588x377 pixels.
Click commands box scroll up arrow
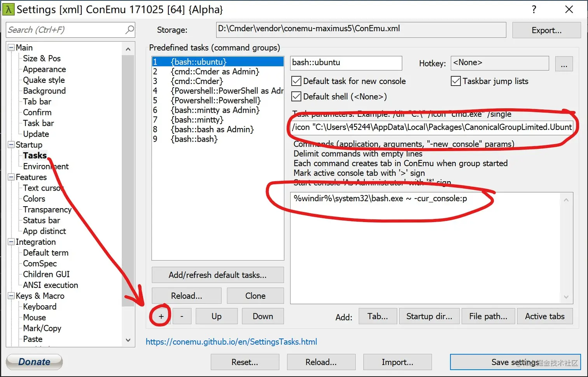[566, 200]
